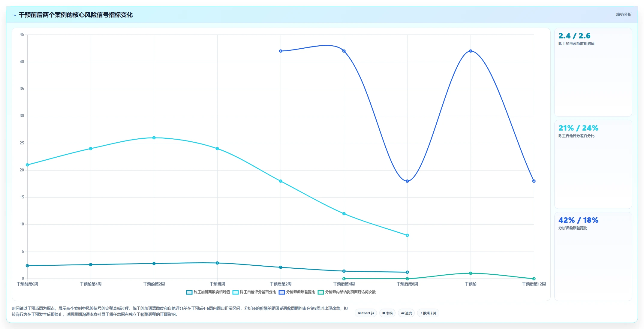Click the 干预前 x-axis label
The width and height of the screenshot is (644, 329).
pyautogui.click(x=471, y=284)
